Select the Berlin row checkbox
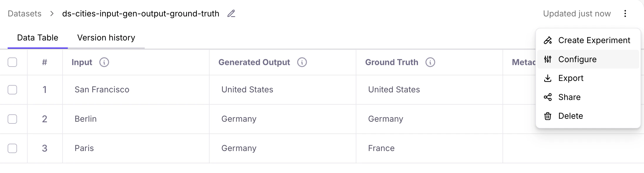 [12, 119]
